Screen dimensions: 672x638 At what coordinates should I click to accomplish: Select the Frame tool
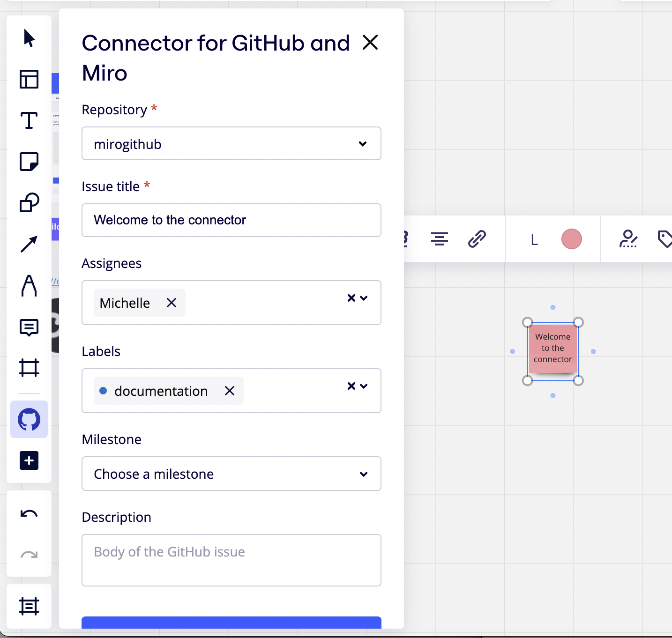(29, 368)
